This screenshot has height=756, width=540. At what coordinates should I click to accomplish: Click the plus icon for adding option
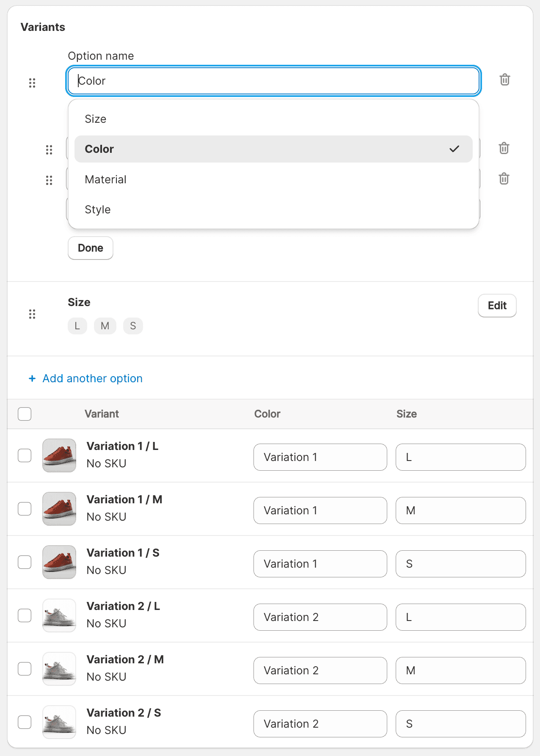(x=32, y=378)
